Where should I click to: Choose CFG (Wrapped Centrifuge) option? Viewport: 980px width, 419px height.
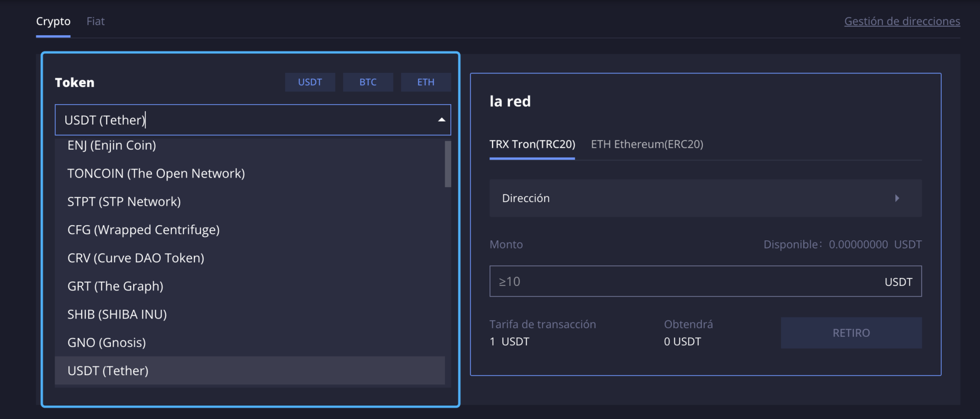click(x=250, y=230)
